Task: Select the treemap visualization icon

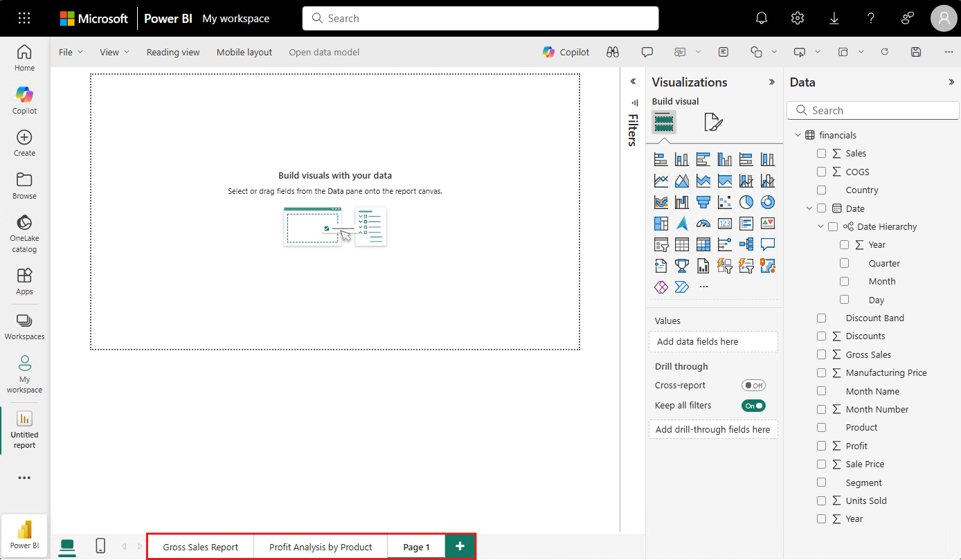Action: [661, 223]
